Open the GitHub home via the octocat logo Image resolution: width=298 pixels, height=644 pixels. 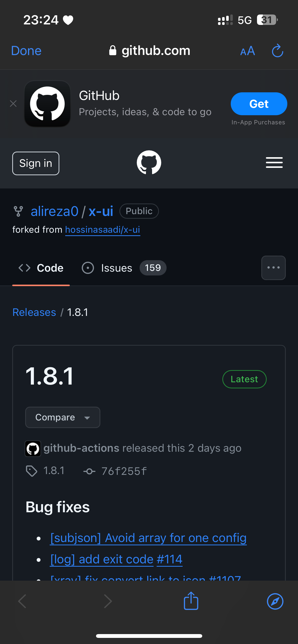click(x=149, y=163)
